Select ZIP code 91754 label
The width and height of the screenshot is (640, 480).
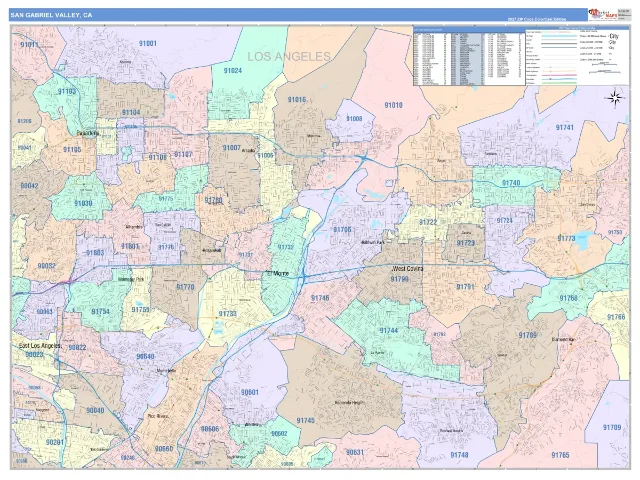tap(100, 312)
